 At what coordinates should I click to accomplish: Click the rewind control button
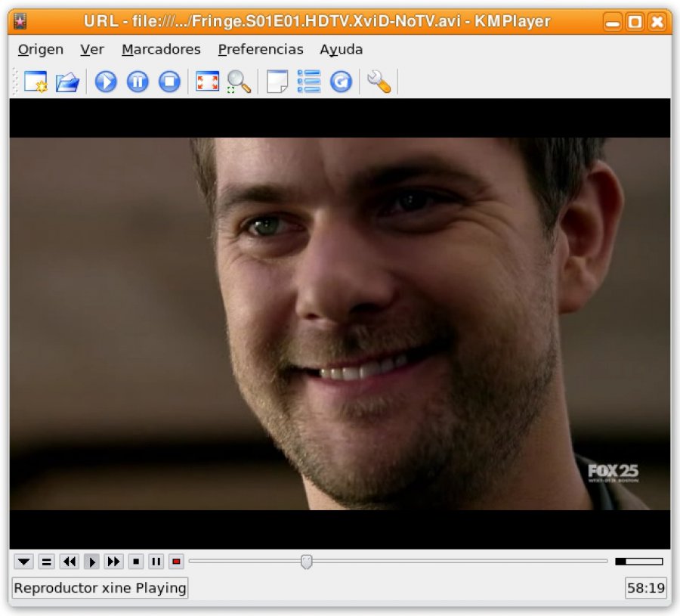click(x=70, y=562)
